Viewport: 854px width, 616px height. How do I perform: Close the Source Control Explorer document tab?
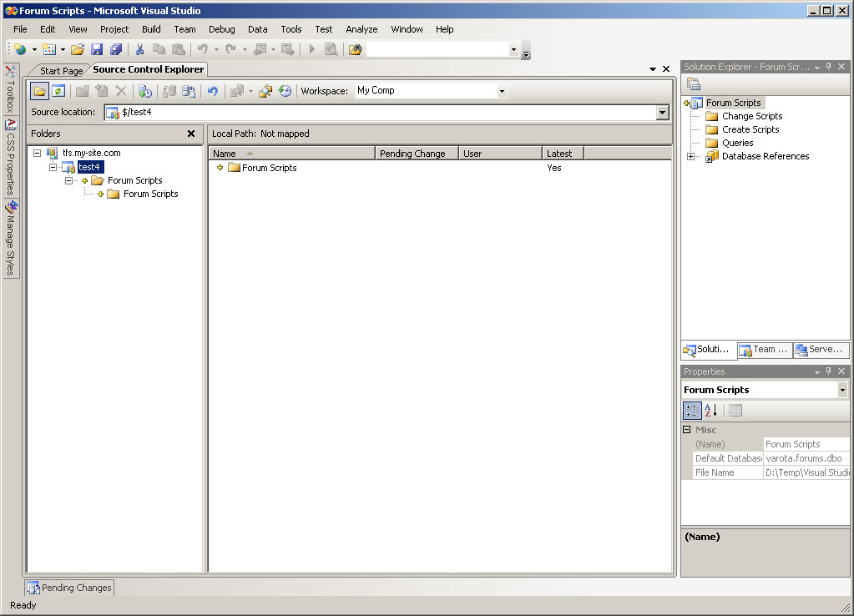pos(666,69)
